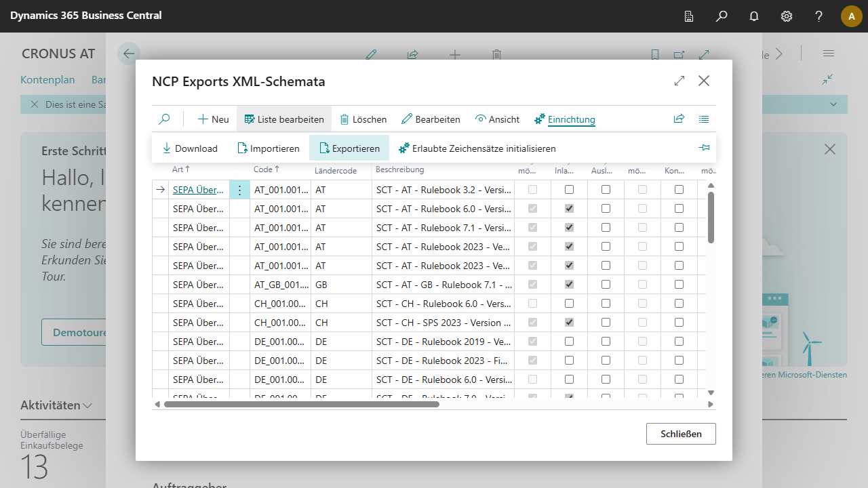Click the Schließen button
The image size is (868, 488).
(x=681, y=434)
